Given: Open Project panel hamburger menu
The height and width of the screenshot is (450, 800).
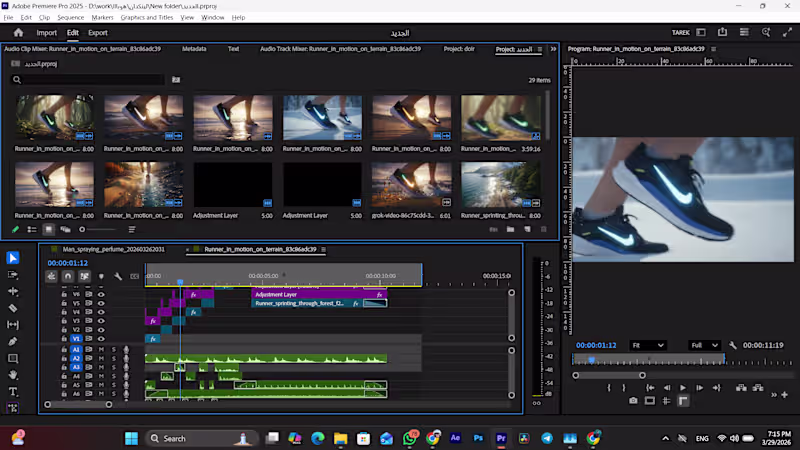Looking at the screenshot, I should [x=540, y=49].
